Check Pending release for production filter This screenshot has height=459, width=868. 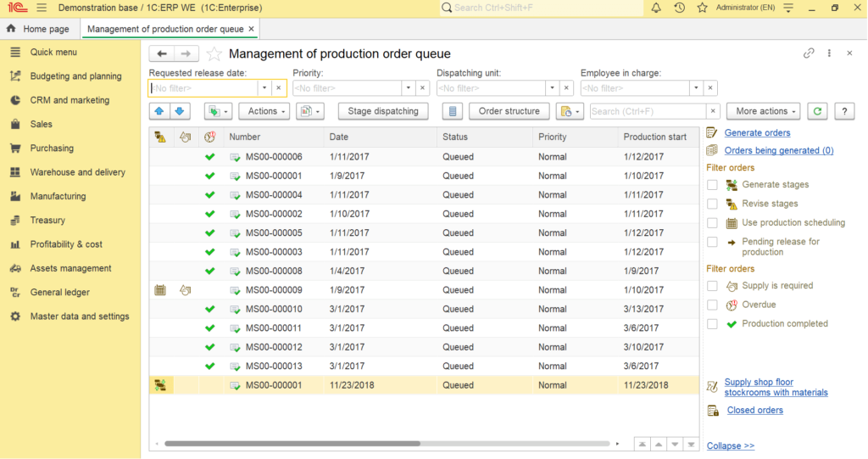coord(712,242)
